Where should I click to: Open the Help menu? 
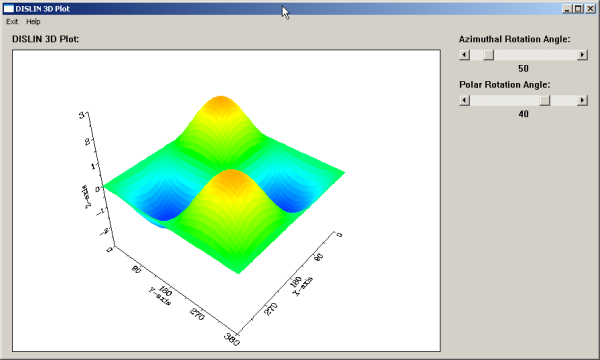tap(33, 22)
